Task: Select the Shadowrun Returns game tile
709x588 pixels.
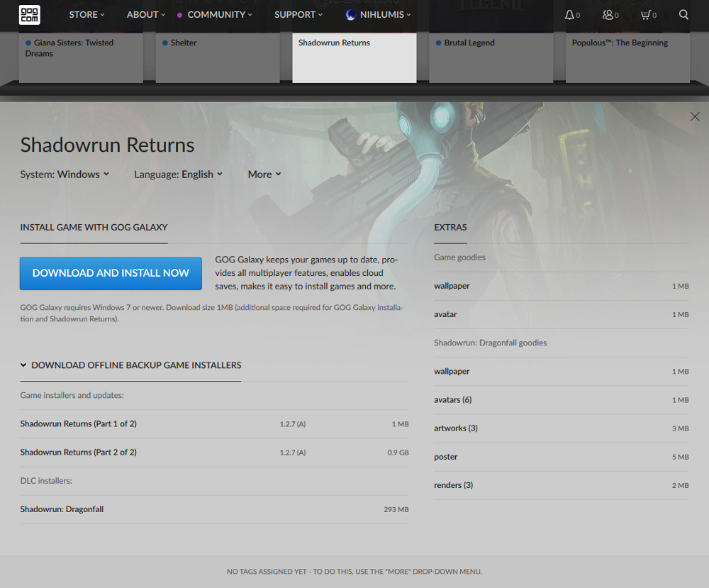Action: (354, 57)
